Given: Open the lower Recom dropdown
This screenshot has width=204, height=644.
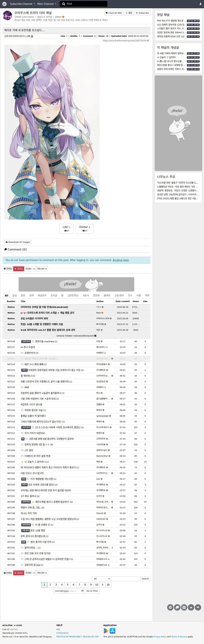Looking at the screenshot, I should [x=42, y=573].
